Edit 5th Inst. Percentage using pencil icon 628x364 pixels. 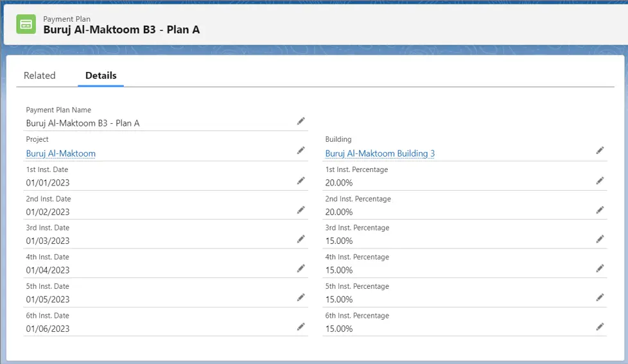600,298
